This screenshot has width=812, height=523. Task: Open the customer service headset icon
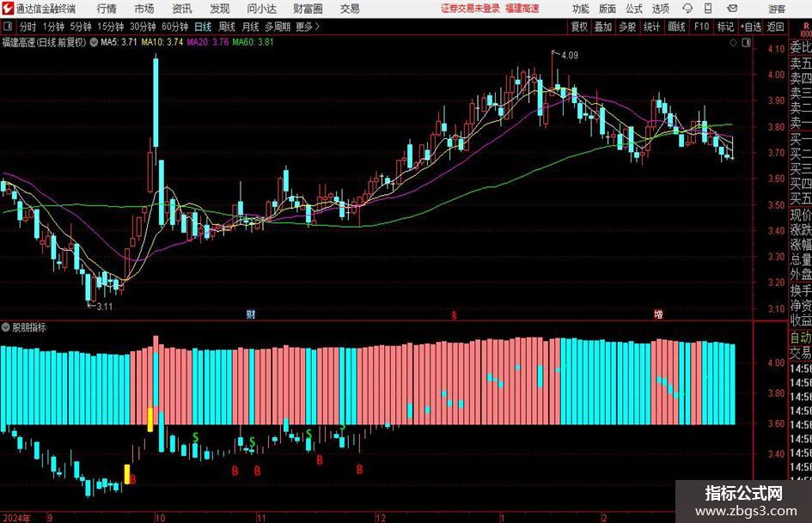[687, 9]
